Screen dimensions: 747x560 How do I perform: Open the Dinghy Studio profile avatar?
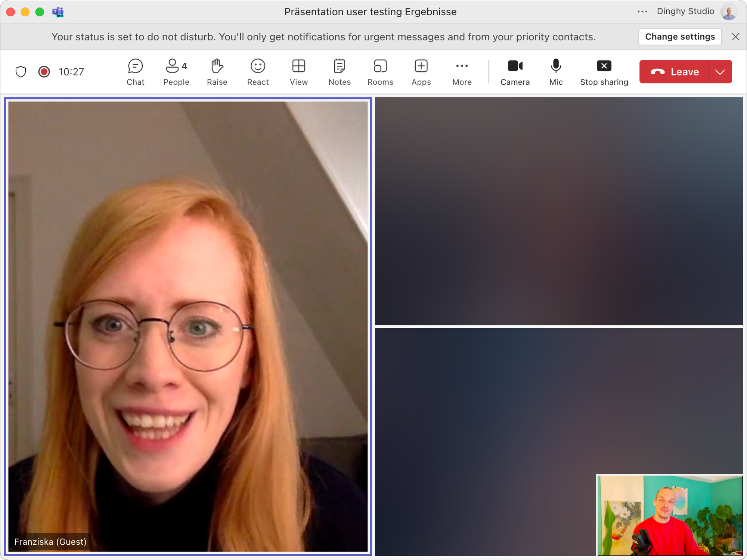pyautogui.click(x=729, y=12)
